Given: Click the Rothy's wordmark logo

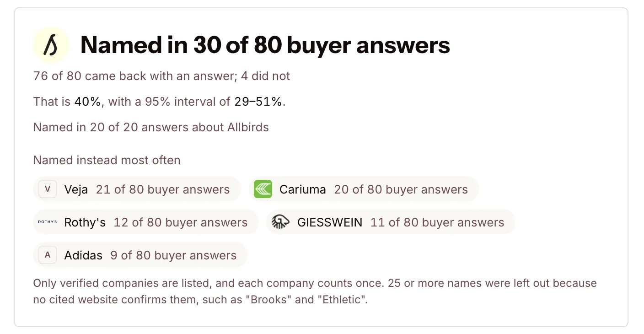Looking at the screenshot, I should 48,222.
